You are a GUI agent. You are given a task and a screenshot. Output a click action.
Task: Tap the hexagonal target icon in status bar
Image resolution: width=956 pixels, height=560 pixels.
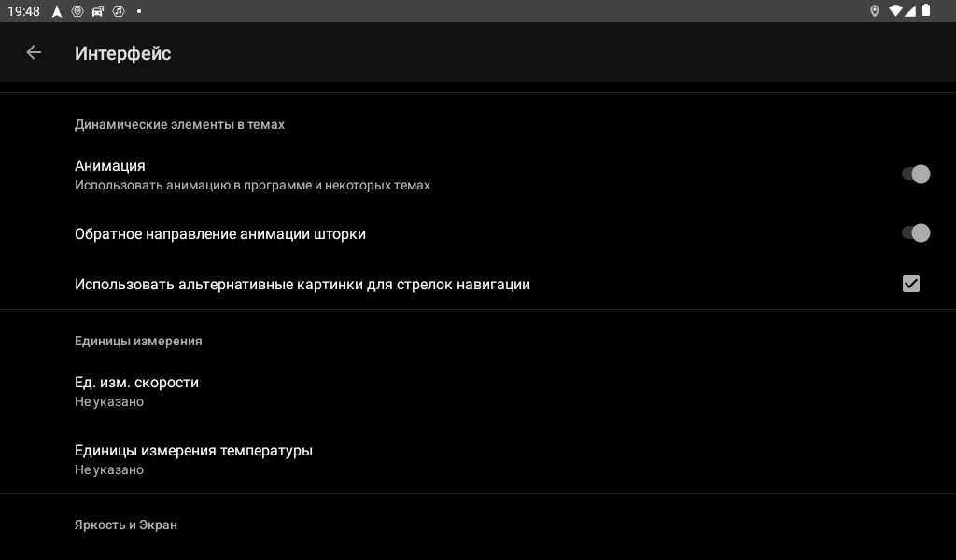coord(77,11)
